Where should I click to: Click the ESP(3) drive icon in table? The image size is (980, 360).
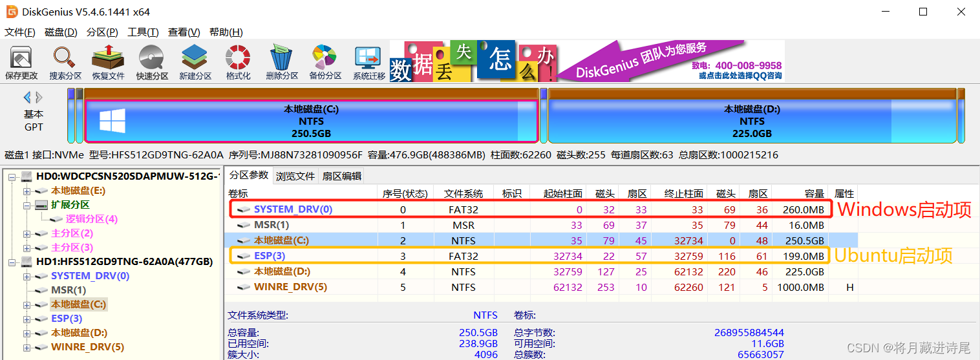point(244,256)
